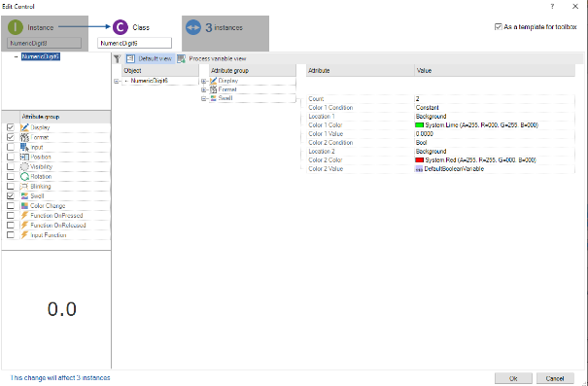588x386 pixels.
Task: Click 'This change will affect 3 instances' link
Action: [60, 378]
